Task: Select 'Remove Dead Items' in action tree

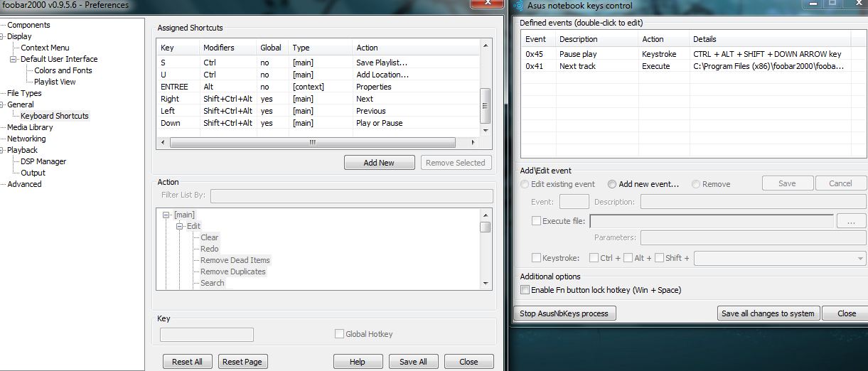Action: 235,260
